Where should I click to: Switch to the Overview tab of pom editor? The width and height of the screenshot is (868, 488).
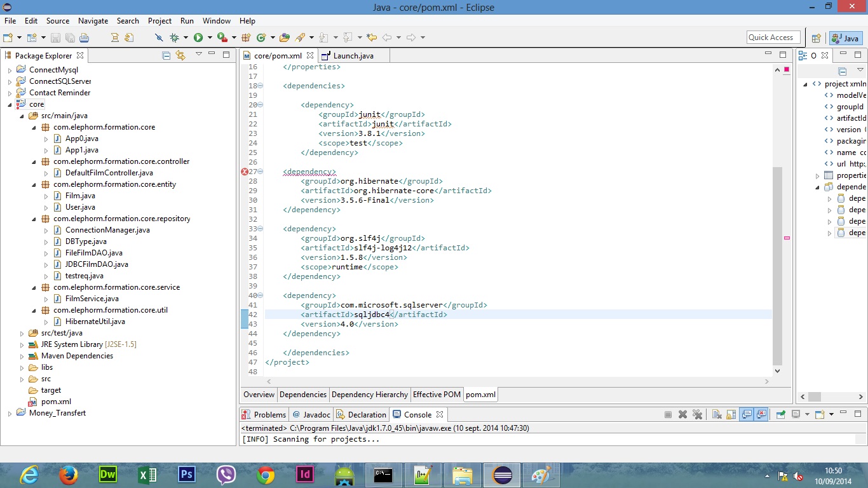[x=259, y=395]
